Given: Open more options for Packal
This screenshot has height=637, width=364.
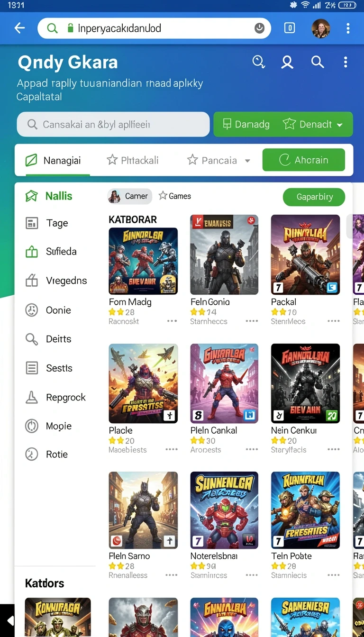Looking at the screenshot, I should click(x=334, y=321).
